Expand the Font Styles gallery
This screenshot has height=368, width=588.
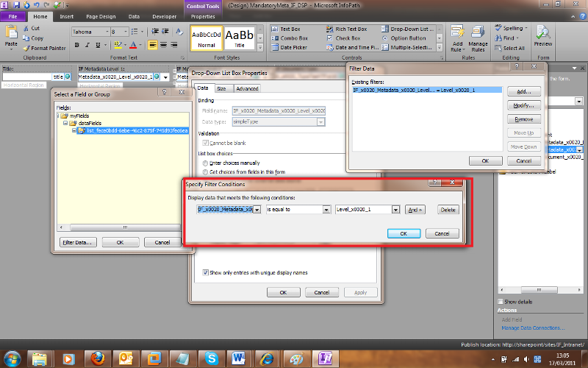point(260,48)
